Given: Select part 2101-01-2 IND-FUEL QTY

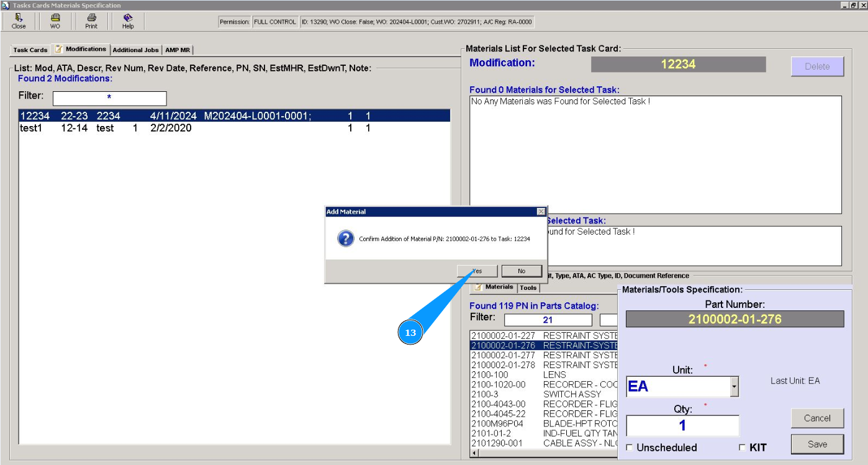Looking at the screenshot, I should pyautogui.click(x=545, y=434).
